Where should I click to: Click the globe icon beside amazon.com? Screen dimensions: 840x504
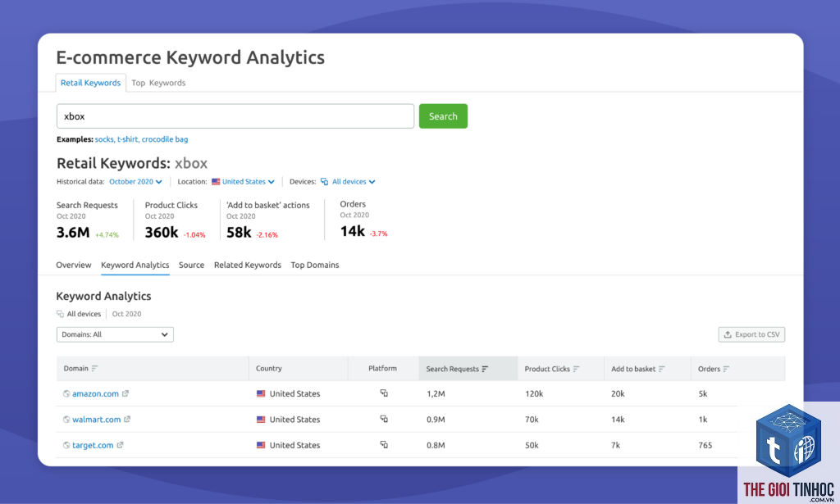tap(66, 394)
